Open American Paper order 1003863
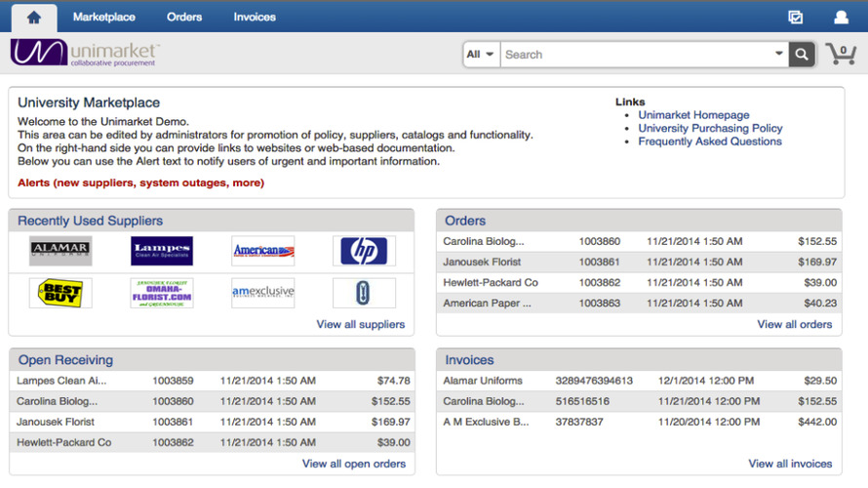This screenshot has height=488, width=868. [640, 303]
